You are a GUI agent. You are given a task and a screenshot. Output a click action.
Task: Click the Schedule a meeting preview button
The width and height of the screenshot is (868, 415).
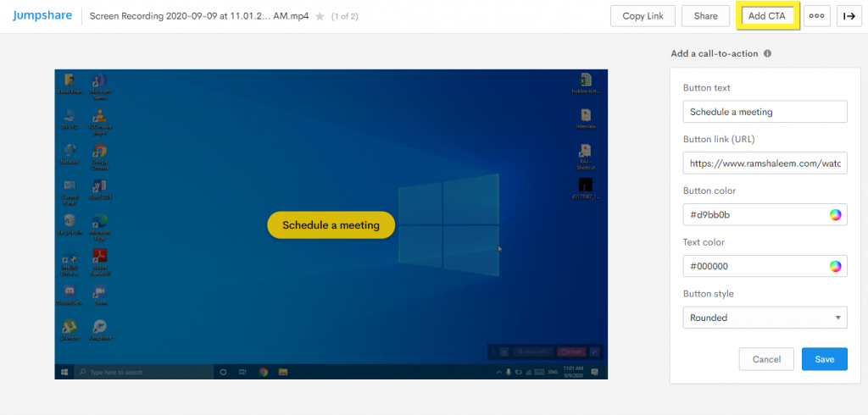coord(331,225)
